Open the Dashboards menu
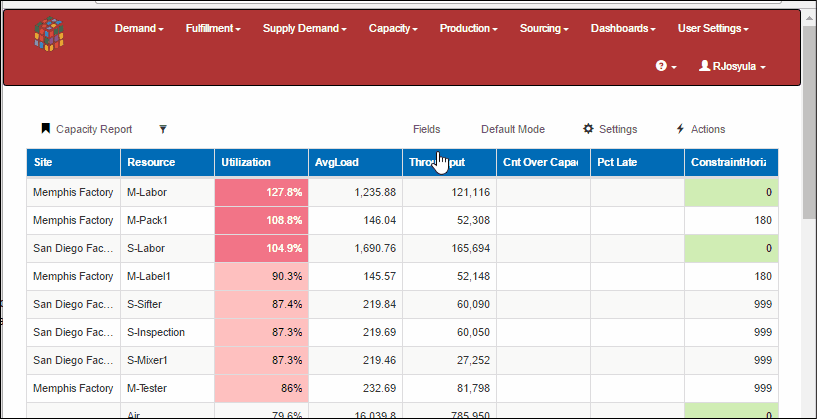The height and width of the screenshot is (419, 817). (x=623, y=29)
